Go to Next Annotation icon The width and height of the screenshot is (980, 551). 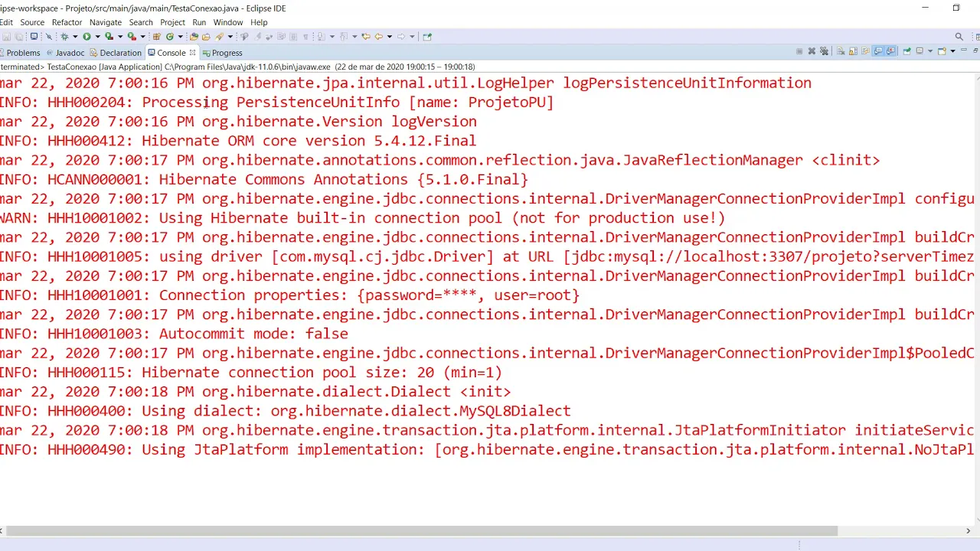pyautogui.click(x=321, y=36)
